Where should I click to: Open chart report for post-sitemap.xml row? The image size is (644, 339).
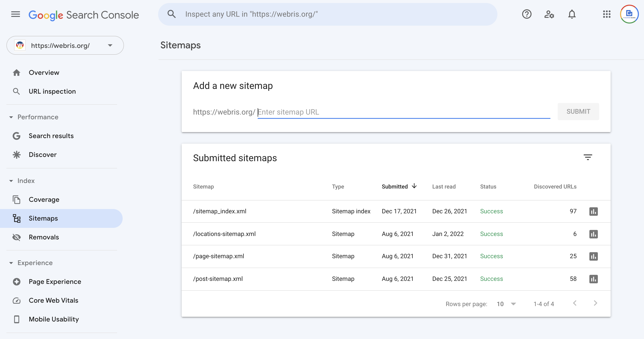[594, 279]
